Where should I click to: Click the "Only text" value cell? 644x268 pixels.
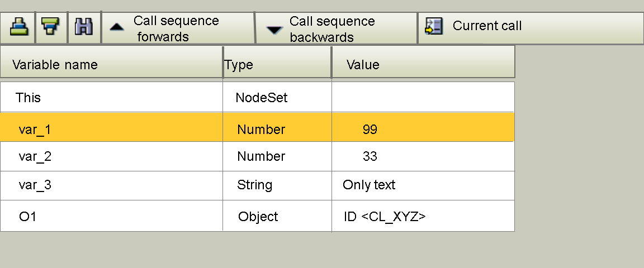(369, 185)
